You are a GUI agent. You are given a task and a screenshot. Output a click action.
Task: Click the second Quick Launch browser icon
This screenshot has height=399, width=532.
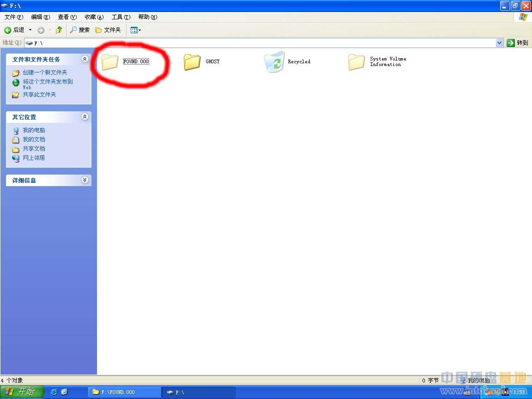pos(64,392)
